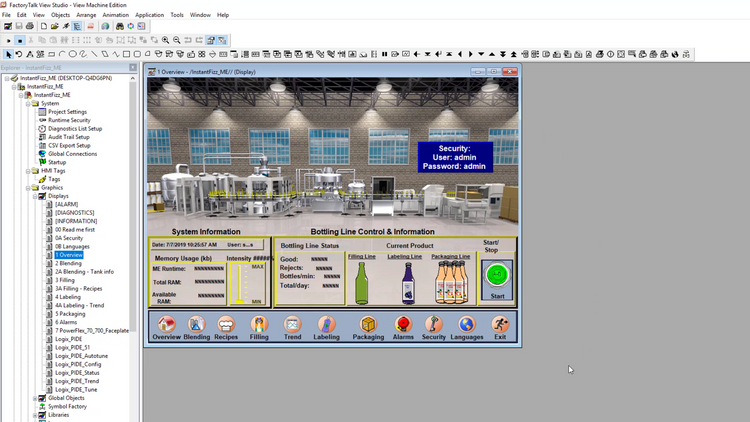Click the Overview home icon in navigation bar
This screenshot has width=750, height=422.
tap(166, 325)
